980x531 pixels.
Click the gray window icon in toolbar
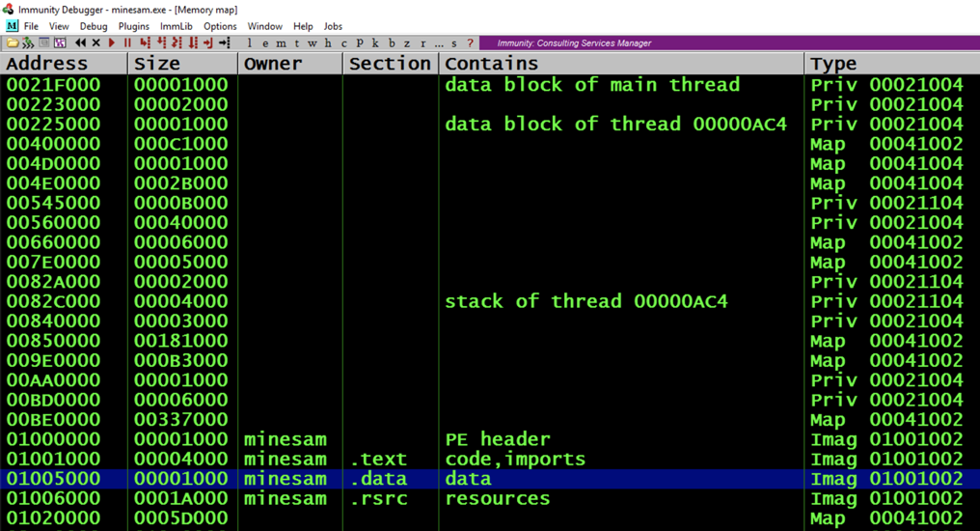click(43, 42)
